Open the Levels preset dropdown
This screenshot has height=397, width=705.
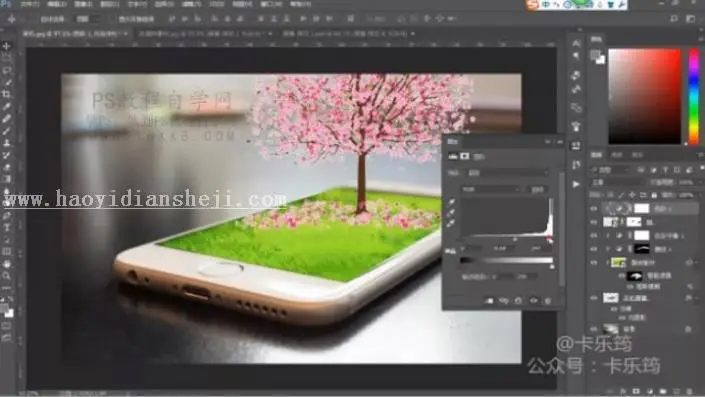(x=508, y=173)
